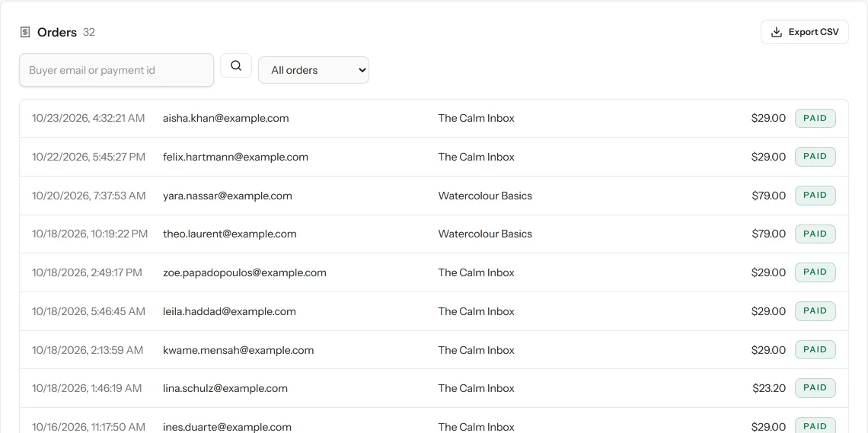Click date 10/18/2026, 5:46:45 AM
This screenshot has height=433, width=868.
(88, 311)
